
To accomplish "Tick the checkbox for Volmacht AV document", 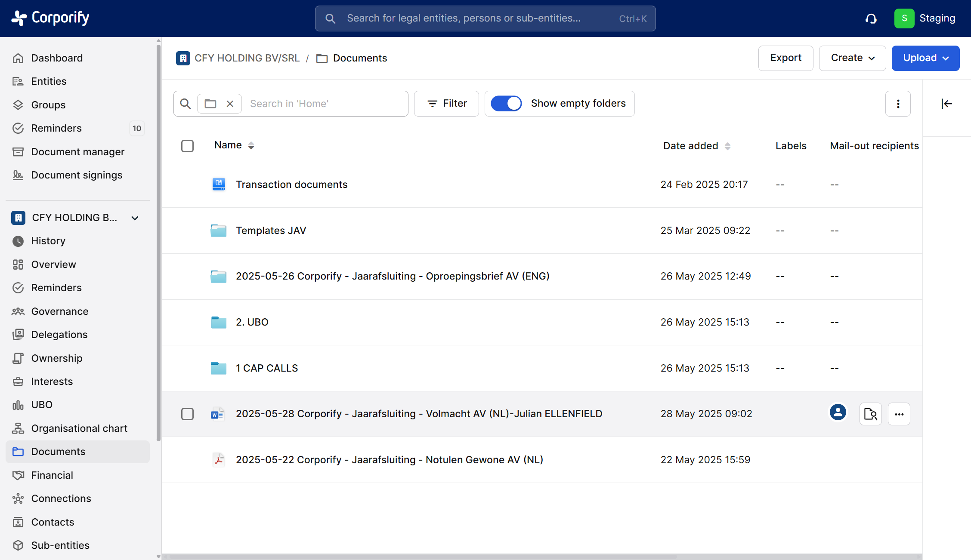I will 187,414.
